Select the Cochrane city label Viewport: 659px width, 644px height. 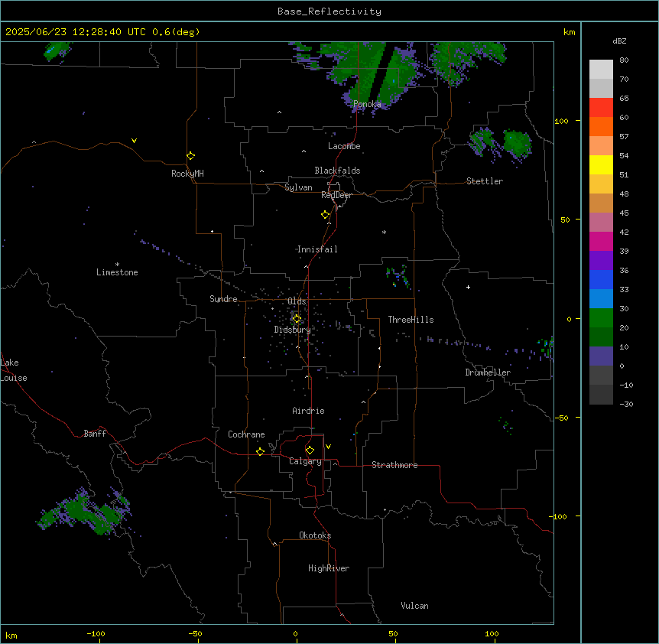click(x=246, y=434)
